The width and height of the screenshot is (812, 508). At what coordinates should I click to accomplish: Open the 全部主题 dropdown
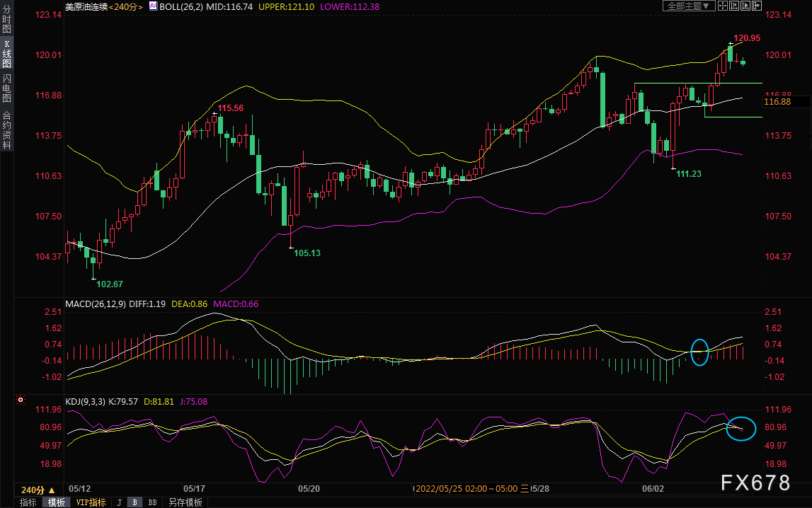[x=689, y=6]
